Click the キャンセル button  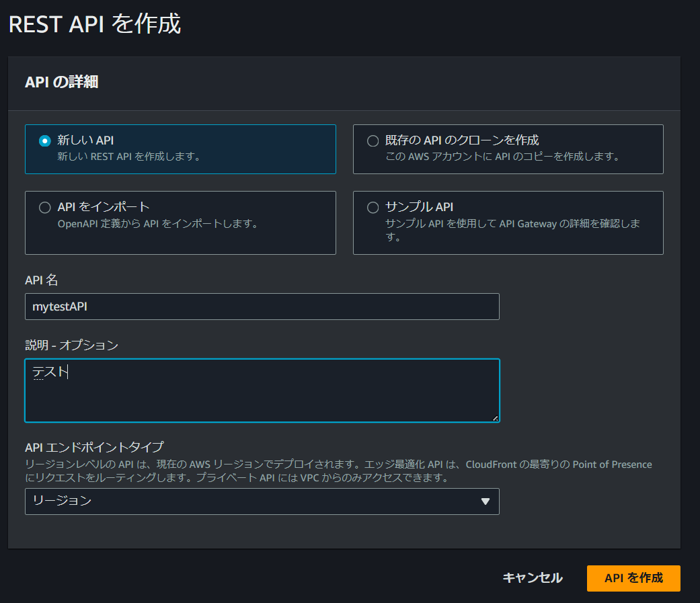[532, 578]
